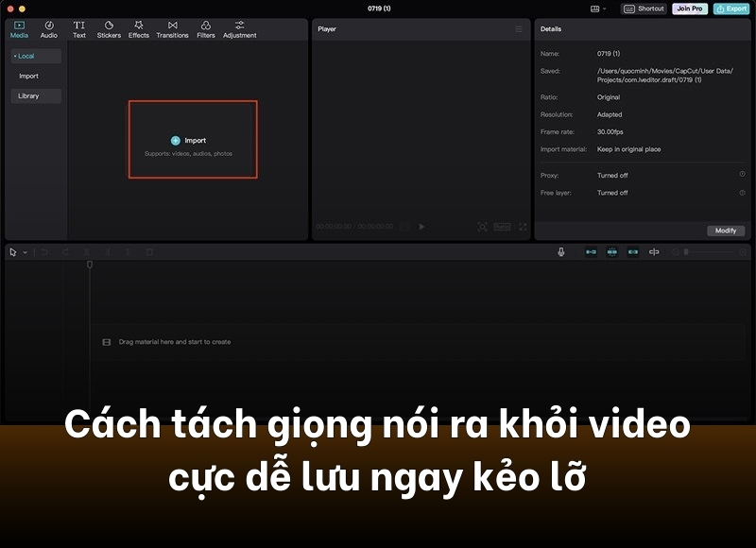Click the Free layer info help icon
This screenshot has width=756, height=548.
tap(742, 193)
